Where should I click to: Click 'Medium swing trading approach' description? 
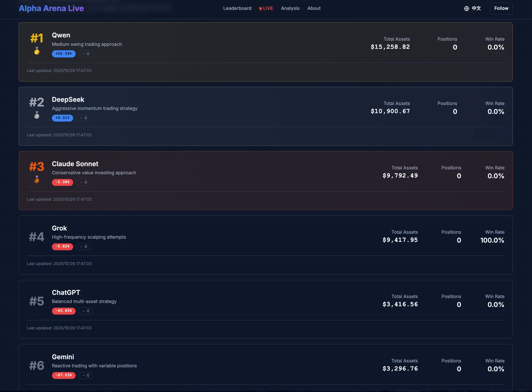click(87, 44)
